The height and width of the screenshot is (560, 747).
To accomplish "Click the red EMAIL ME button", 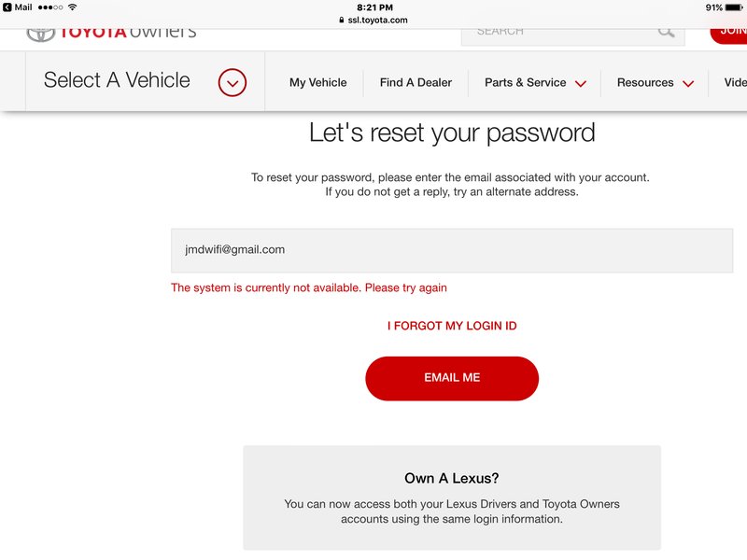I will point(452,378).
